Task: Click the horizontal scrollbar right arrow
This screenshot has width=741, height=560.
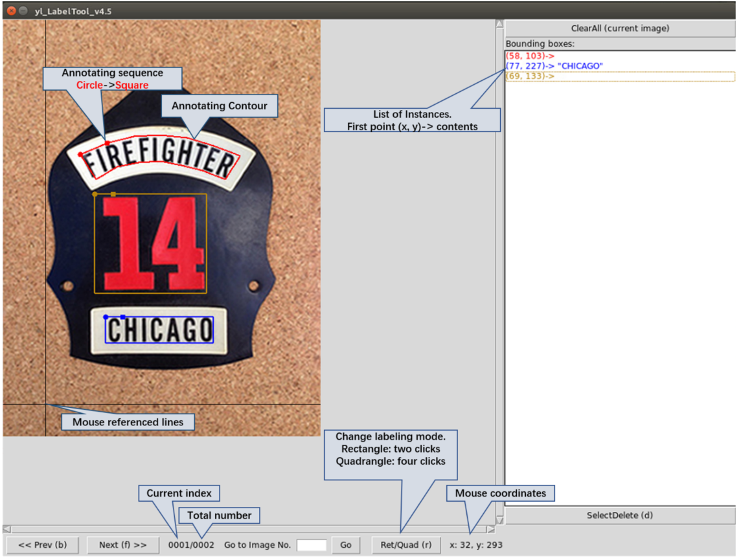Action: click(x=491, y=530)
